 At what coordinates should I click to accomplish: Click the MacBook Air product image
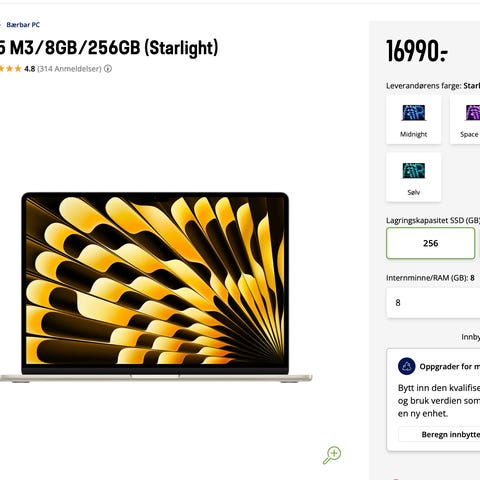point(156,287)
